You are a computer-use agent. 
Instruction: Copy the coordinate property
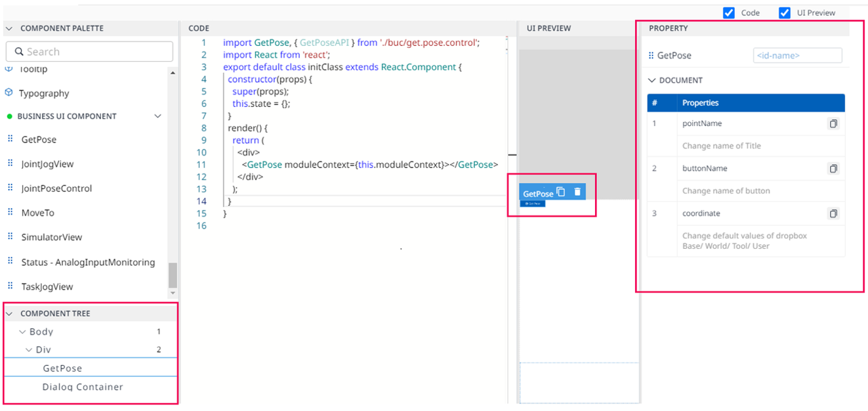pos(833,213)
